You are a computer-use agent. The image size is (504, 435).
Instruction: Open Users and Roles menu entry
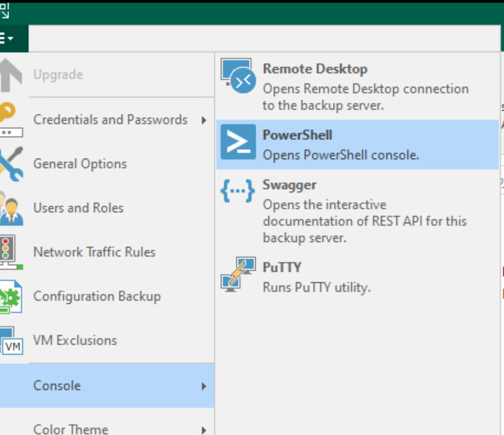pos(107,208)
